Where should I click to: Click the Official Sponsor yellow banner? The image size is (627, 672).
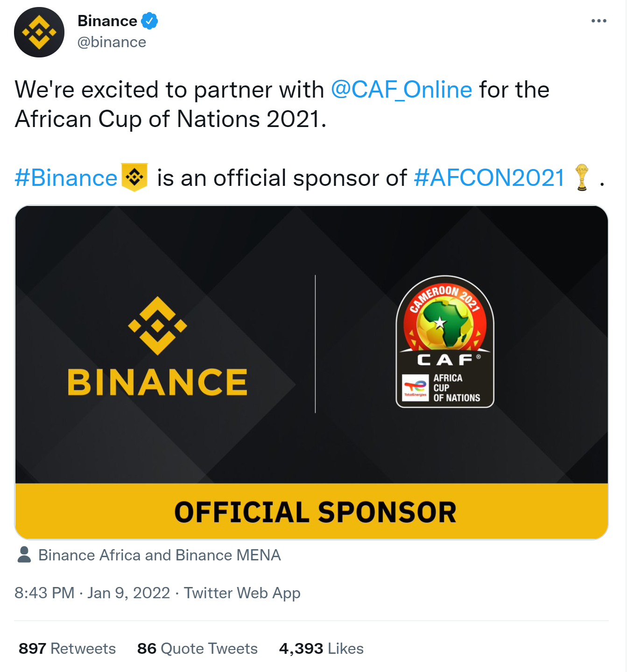click(311, 511)
